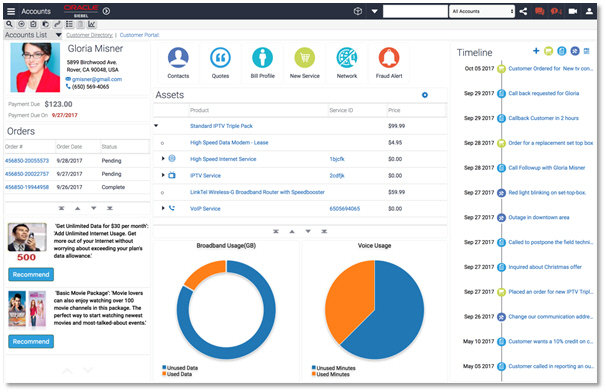This screenshot has height=392, width=606.
Task: Jump to first record in Assets list
Action: click(276, 231)
